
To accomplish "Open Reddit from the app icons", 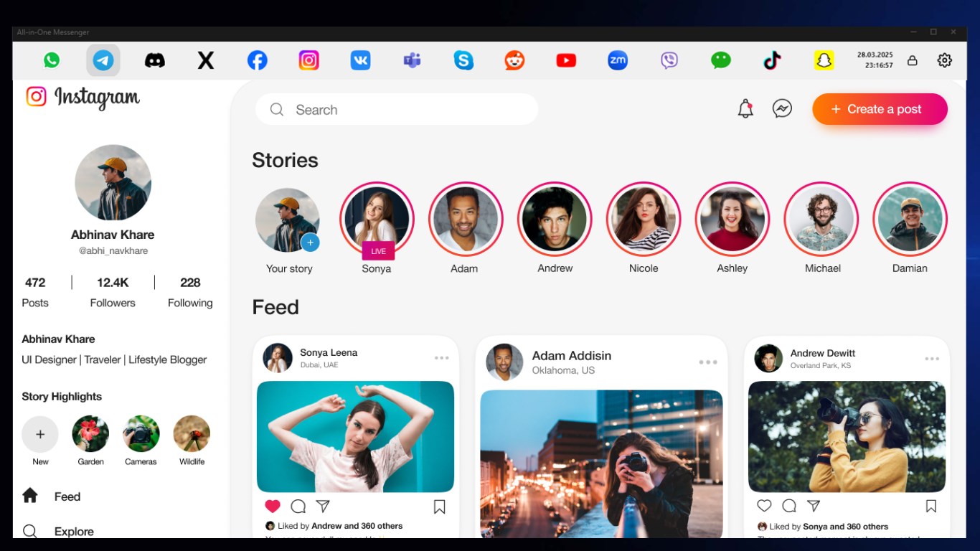I will (x=514, y=60).
